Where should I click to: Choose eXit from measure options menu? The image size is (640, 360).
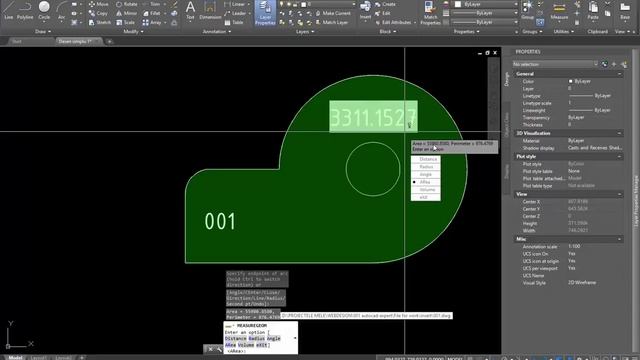tap(425, 197)
